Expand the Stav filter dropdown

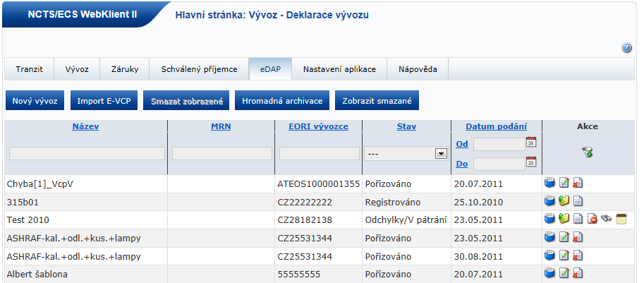[x=442, y=153]
